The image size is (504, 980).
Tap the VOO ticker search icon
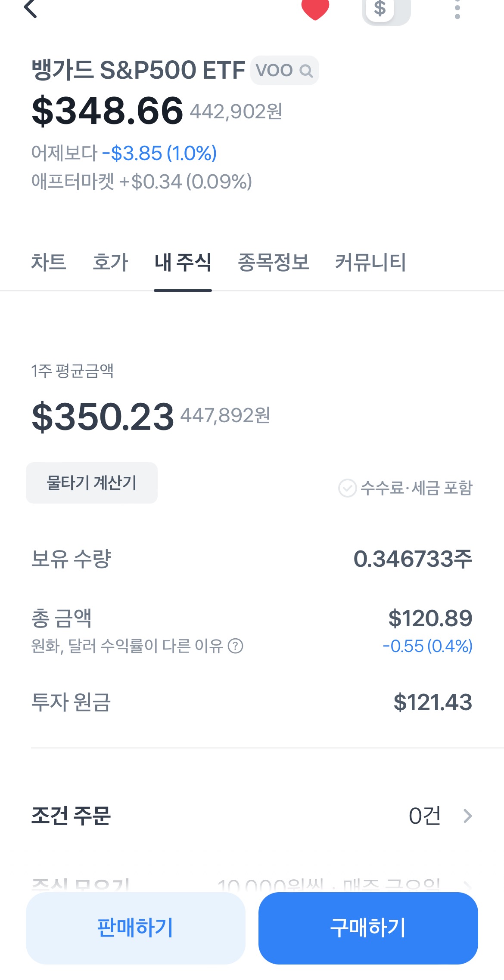306,71
